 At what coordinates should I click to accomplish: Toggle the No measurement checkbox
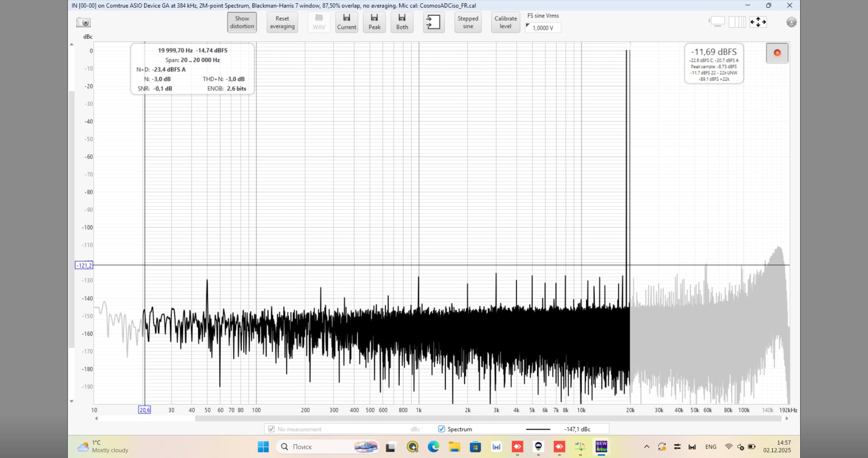point(271,429)
